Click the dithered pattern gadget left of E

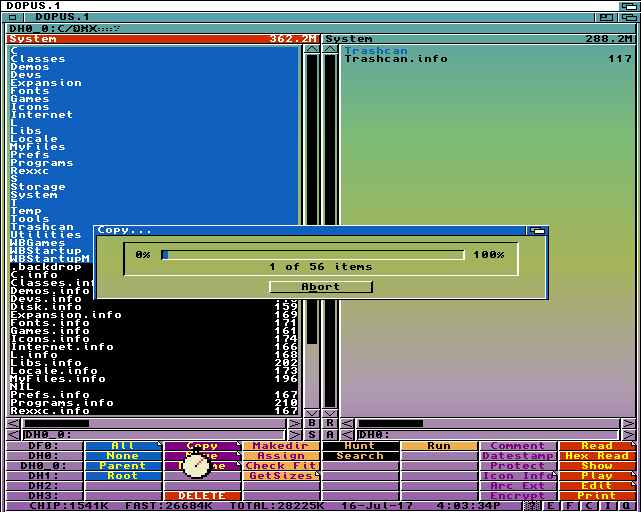coord(532,506)
